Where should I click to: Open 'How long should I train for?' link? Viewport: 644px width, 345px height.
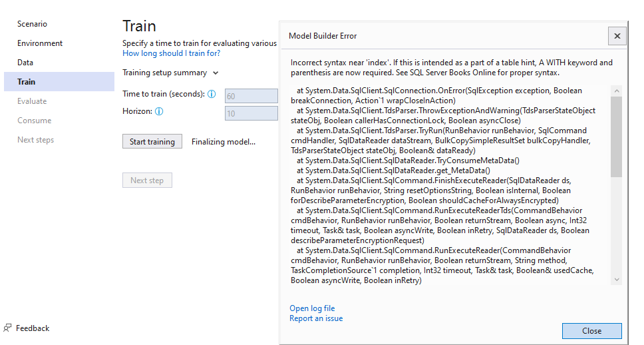171,53
